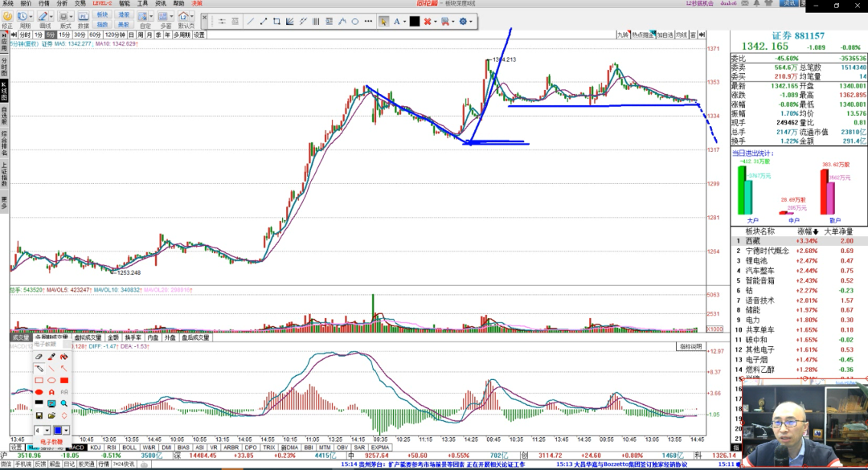Switch chart to the 30分 period
The height and width of the screenshot is (470, 868).
coord(80,35)
